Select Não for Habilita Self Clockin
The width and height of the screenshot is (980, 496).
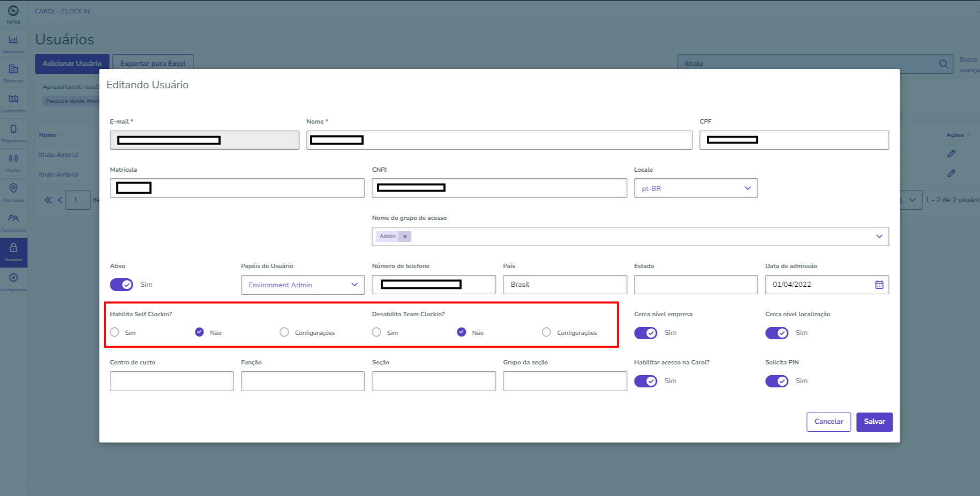tap(199, 332)
